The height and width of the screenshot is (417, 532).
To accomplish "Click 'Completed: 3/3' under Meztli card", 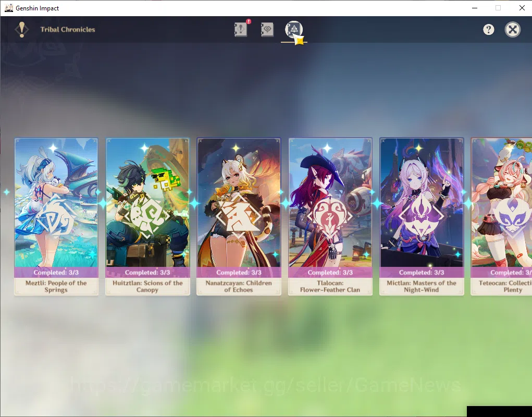I will tap(56, 273).
